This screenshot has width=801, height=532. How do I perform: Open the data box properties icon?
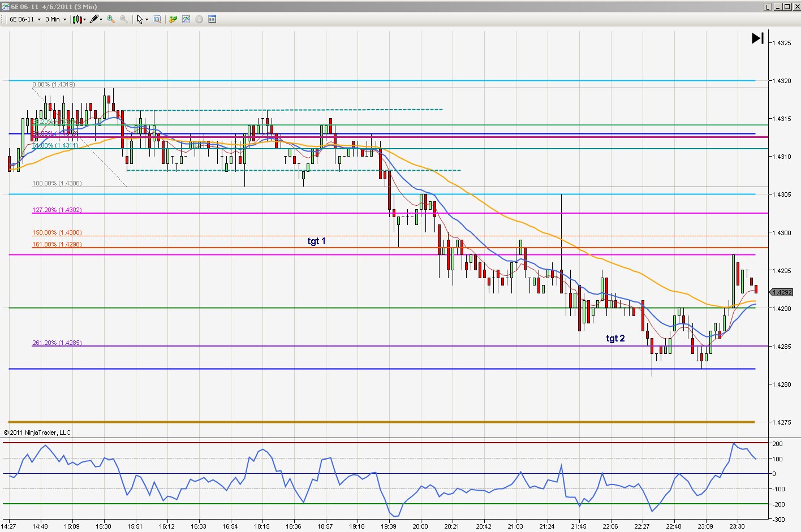[212, 19]
